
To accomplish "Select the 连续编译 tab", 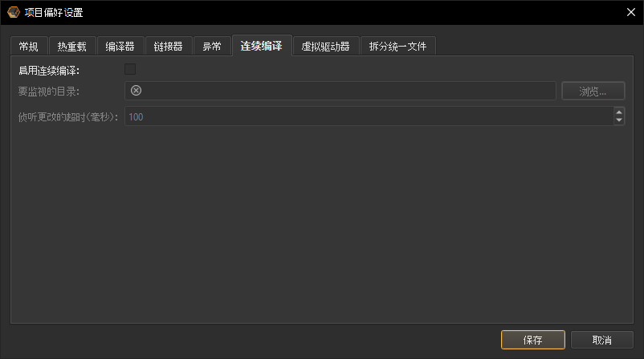I will pos(262,46).
